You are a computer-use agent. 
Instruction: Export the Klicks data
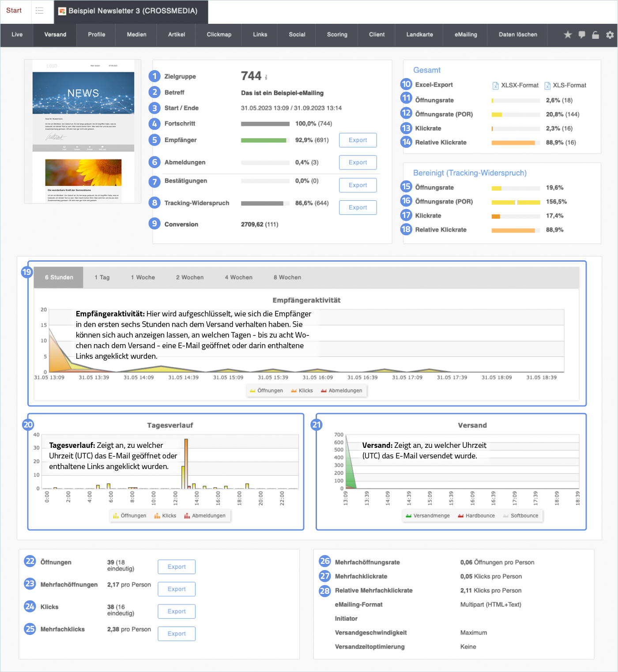coord(177,612)
